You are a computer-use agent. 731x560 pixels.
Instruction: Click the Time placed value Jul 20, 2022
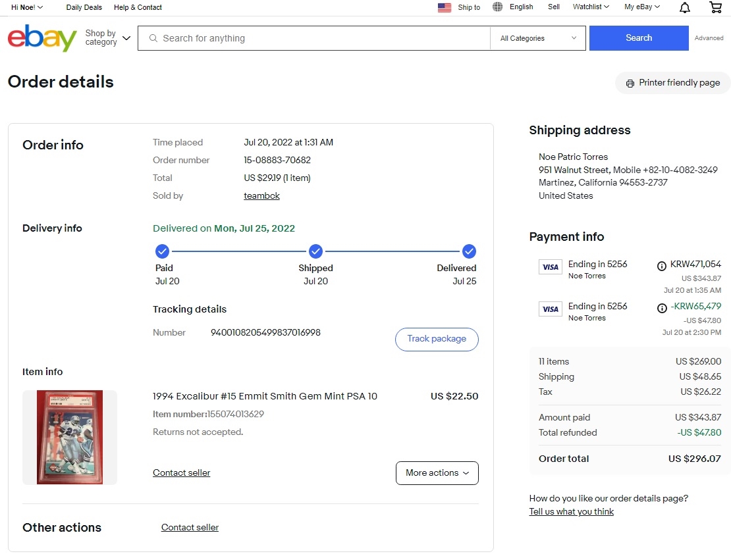click(288, 143)
